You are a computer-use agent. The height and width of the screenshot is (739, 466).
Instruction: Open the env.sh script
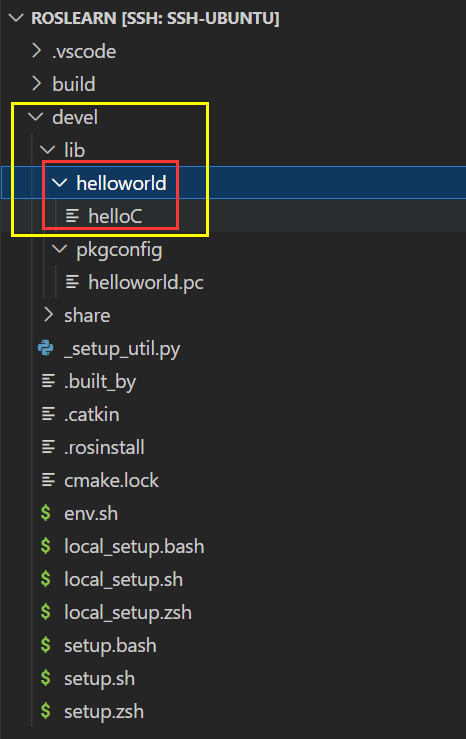(x=91, y=513)
